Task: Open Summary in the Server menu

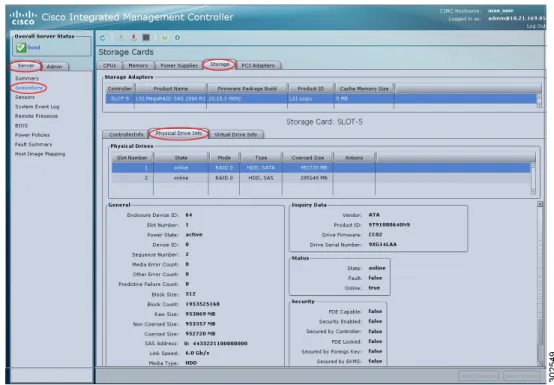Action: click(x=27, y=78)
